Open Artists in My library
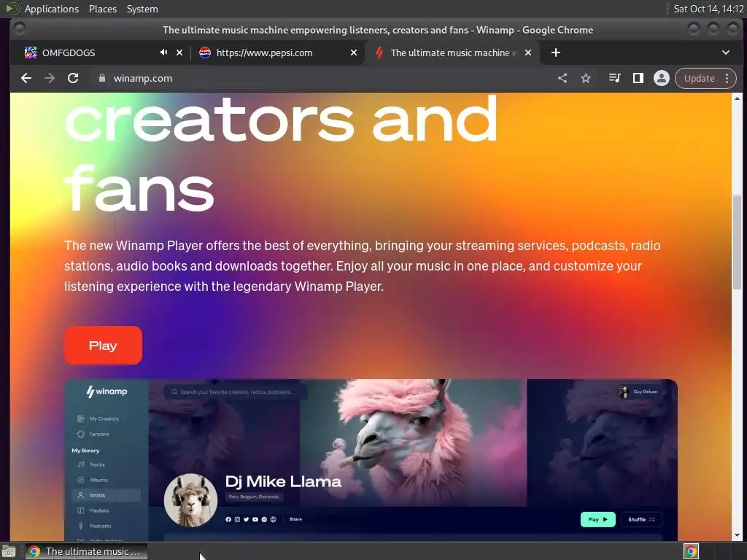This screenshot has height=560, width=747. 107,495
